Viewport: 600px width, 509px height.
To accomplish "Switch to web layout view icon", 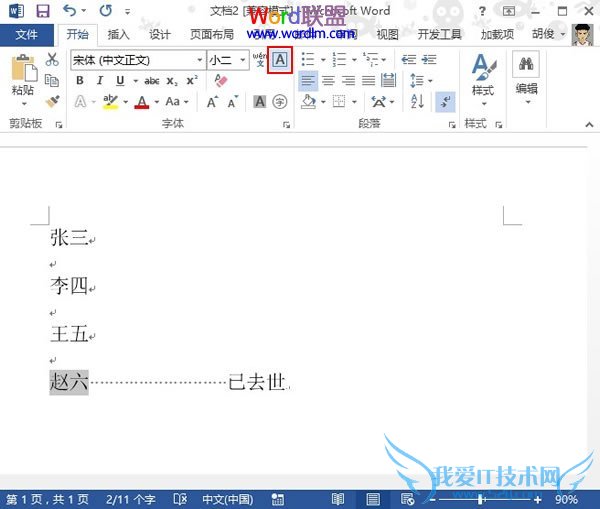I will (407, 499).
